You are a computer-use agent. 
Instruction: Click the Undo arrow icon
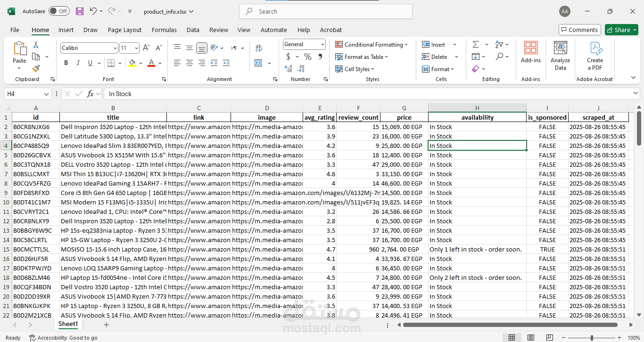click(93, 11)
